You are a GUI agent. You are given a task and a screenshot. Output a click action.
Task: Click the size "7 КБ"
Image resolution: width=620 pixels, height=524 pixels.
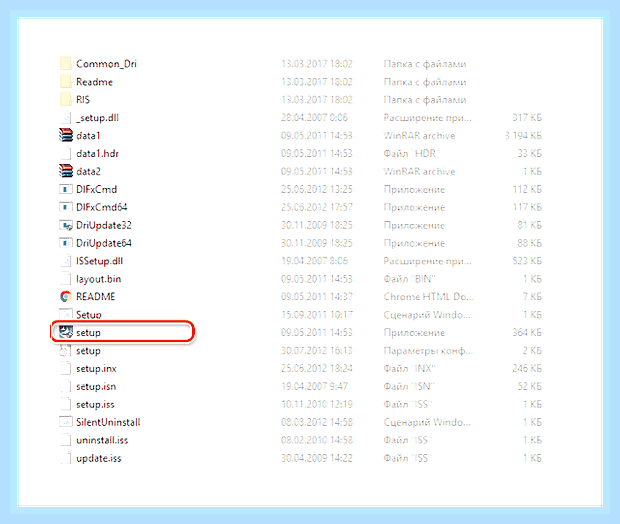(532, 297)
